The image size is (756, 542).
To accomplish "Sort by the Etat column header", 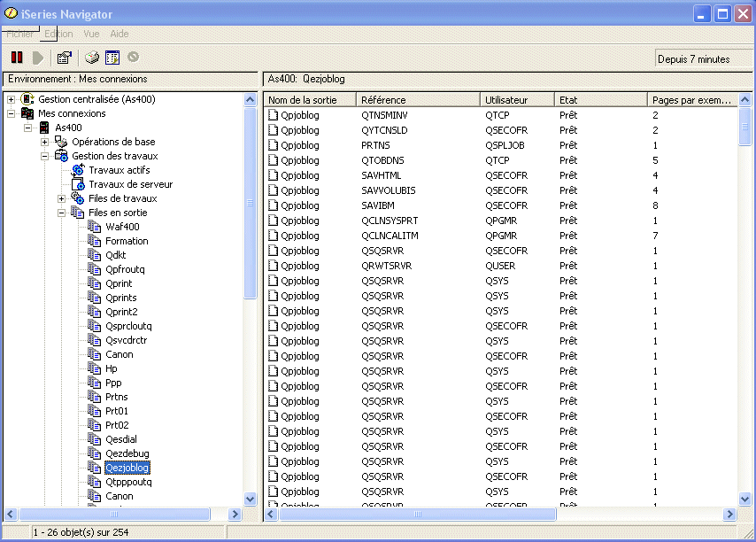I will (601, 100).
